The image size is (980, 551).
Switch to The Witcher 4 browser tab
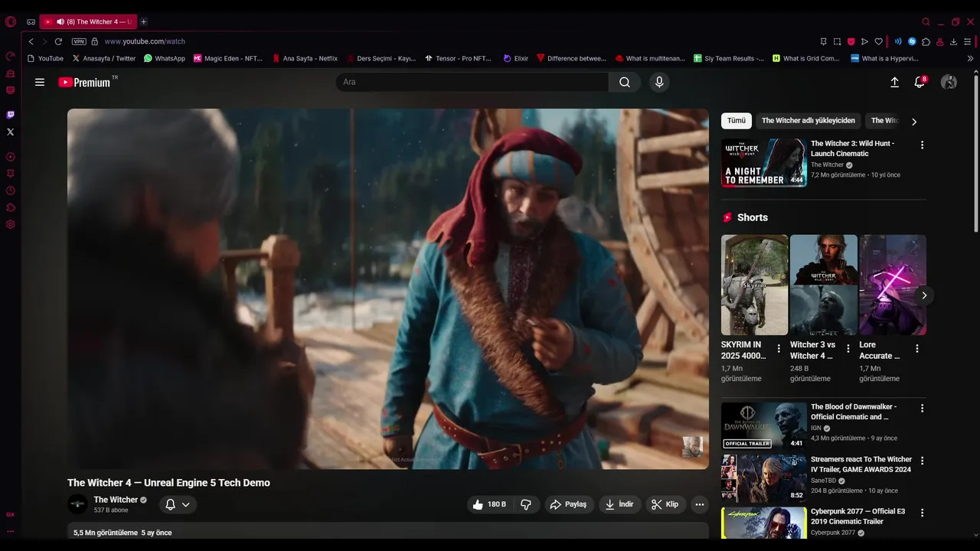coord(88,21)
